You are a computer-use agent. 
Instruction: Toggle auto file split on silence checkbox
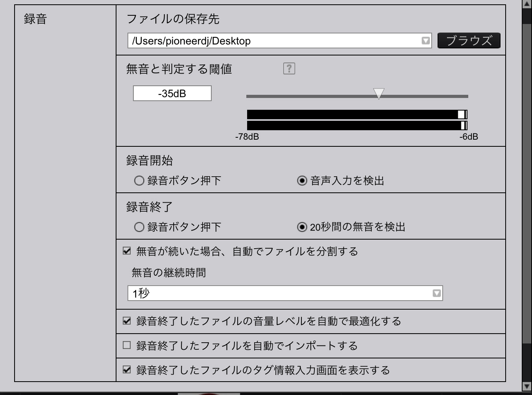point(127,251)
